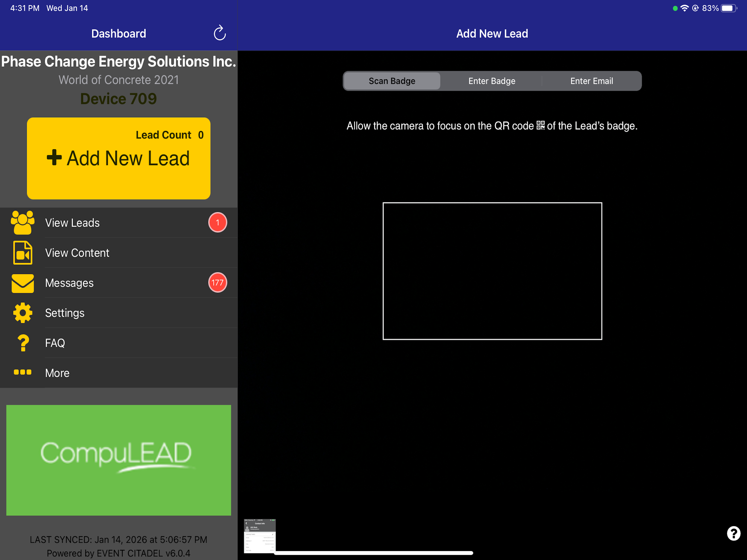Screen dimensions: 747x560
Task: Tap the Wi-Fi icon in status bar
Action: tap(684, 8)
